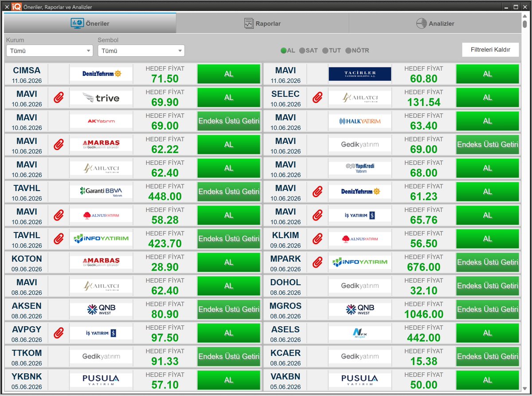This screenshot has height=396, width=532.
Task: Open the paperclip attachment for SELEC Ahlatcı
Action: [317, 98]
